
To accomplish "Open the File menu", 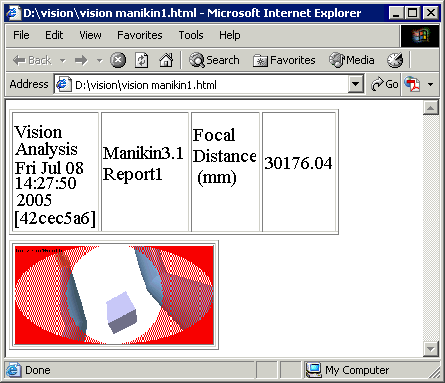I will tap(21, 35).
